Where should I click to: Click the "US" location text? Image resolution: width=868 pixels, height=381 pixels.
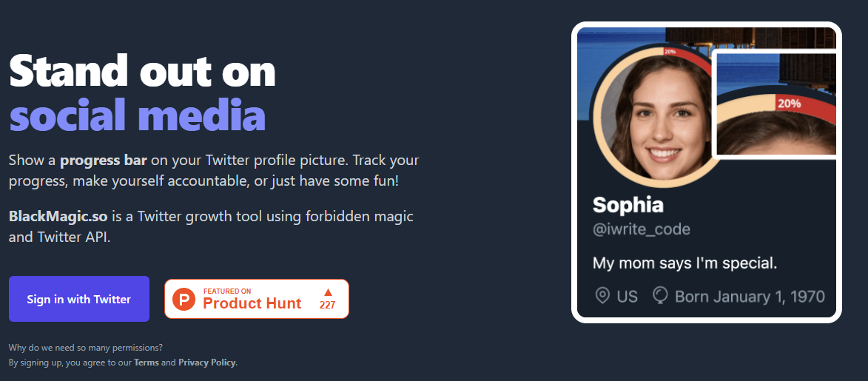[627, 297]
